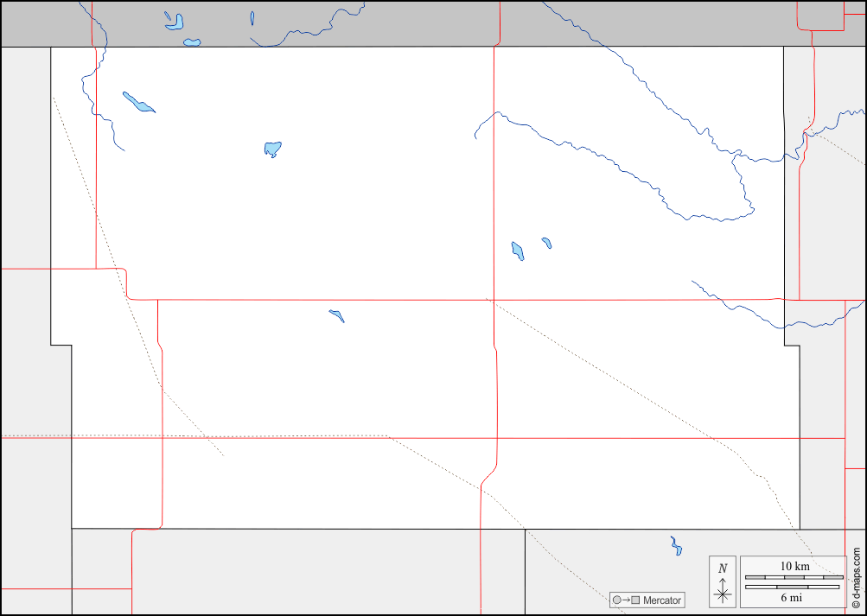This screenshot has height=616, width=867.
Task: Click the smaller of the two eastern lakes
Action: coord(546,243)
